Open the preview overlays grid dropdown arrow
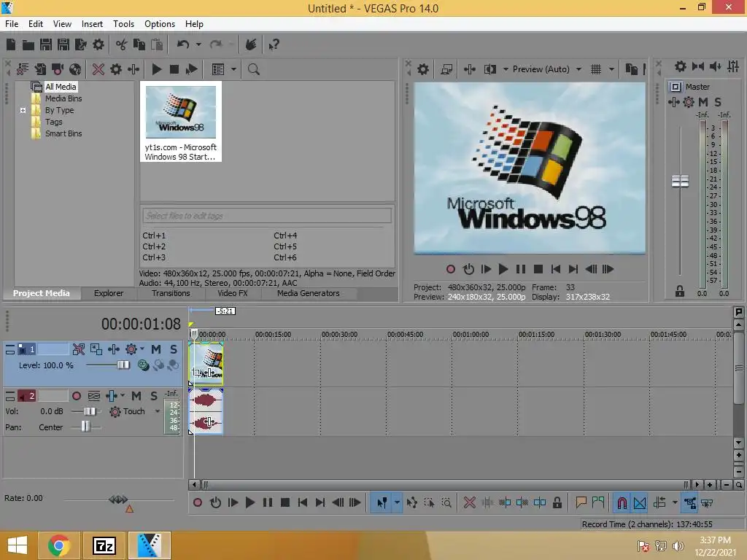The height and width of the screenshot is (560, 747). point(611,69)
